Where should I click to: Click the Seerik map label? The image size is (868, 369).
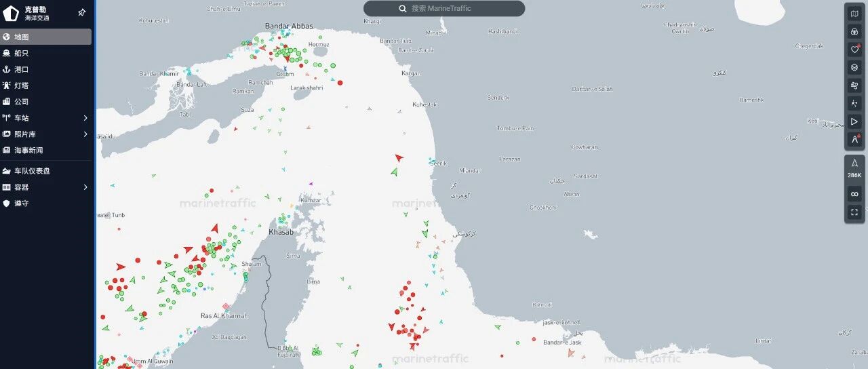439,163
